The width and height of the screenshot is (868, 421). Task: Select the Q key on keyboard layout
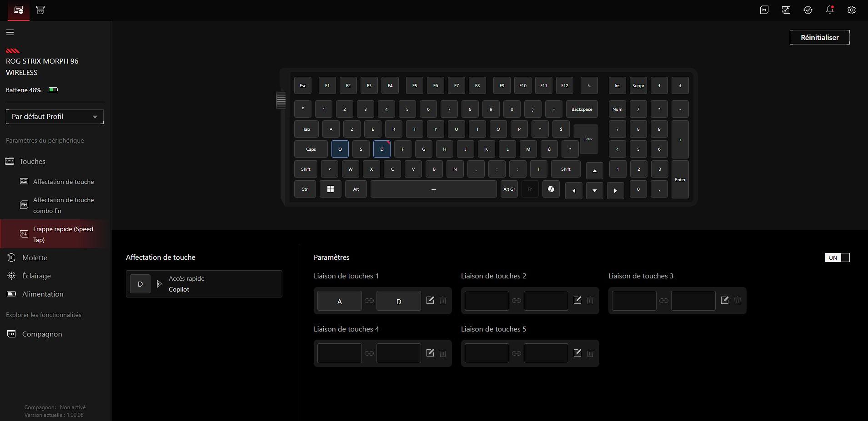pos(340,149)
